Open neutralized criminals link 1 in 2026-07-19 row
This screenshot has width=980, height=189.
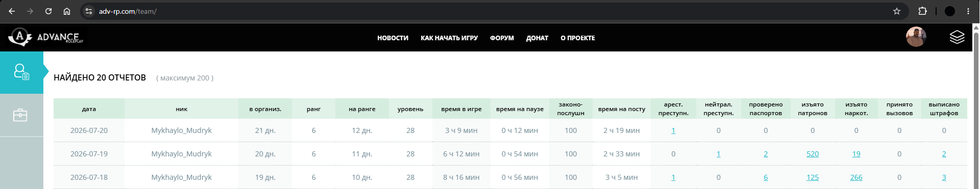[718, 154]
